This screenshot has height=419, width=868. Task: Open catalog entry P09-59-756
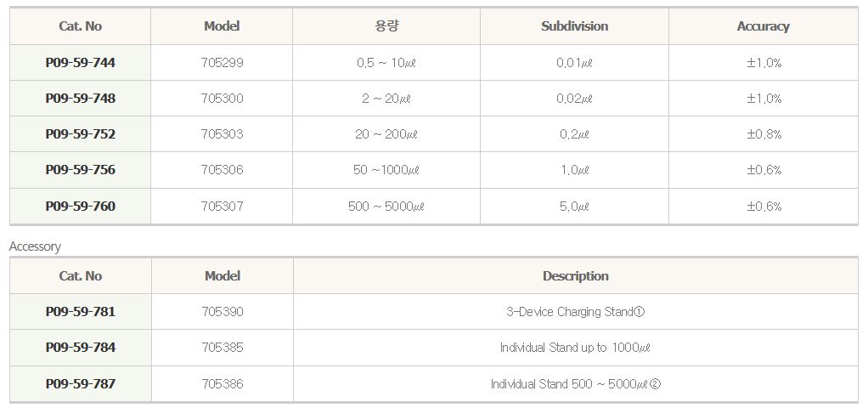(81, 170)
